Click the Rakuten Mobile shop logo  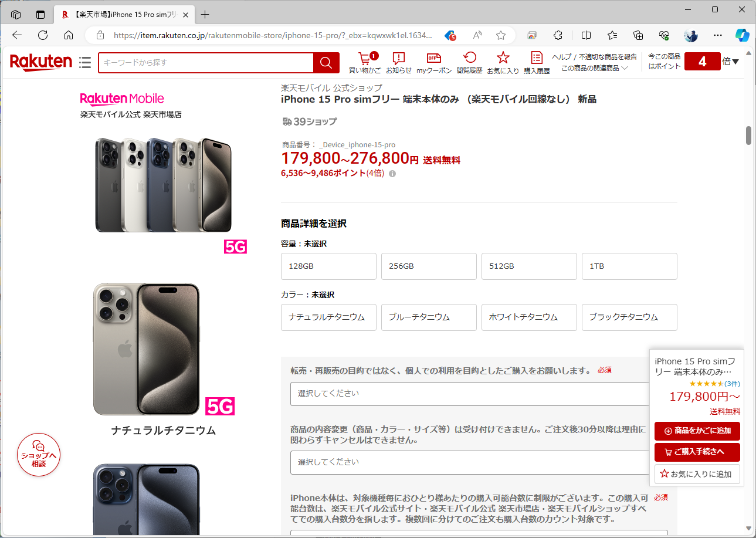122,99
